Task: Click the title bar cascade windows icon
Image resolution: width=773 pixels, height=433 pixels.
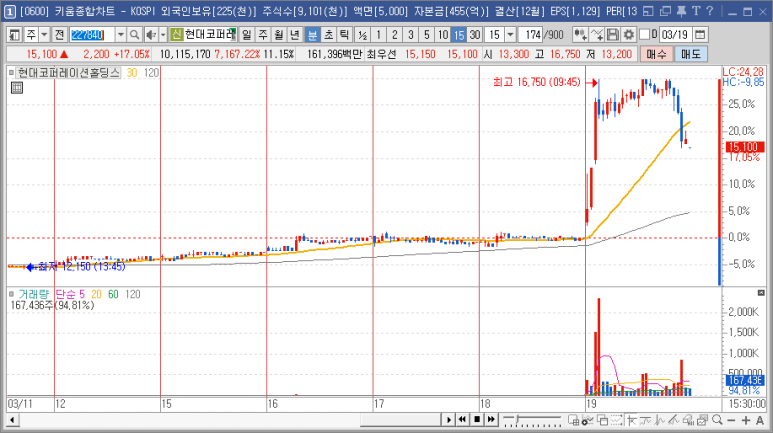Action: click(x=666, y=11)
